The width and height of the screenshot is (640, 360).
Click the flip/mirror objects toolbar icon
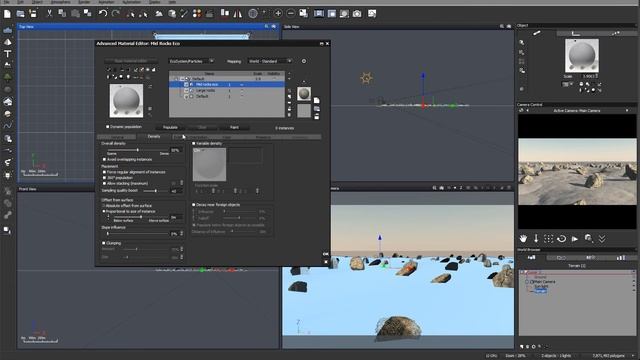click(x=238, y=13)
